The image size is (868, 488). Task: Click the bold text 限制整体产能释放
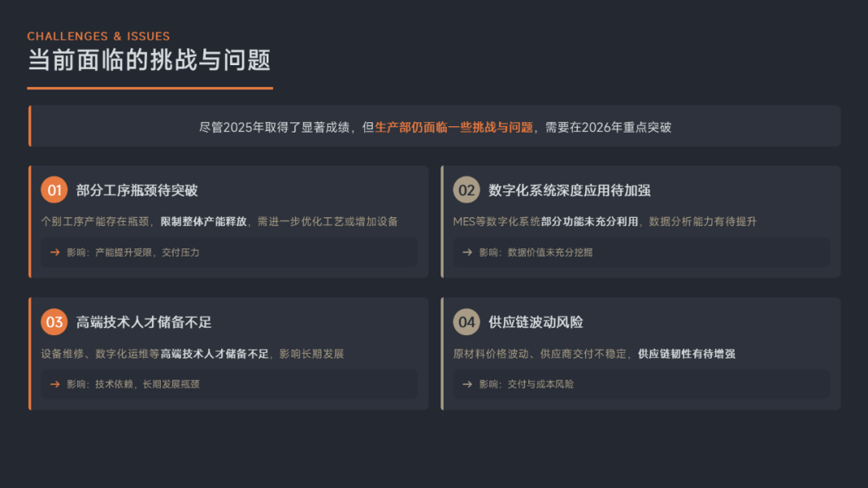point(204,221)
